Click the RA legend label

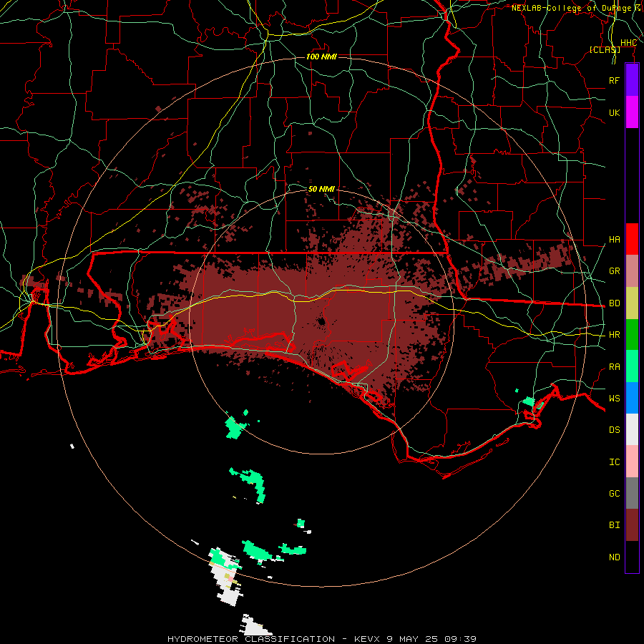click(x=614, y=366)
